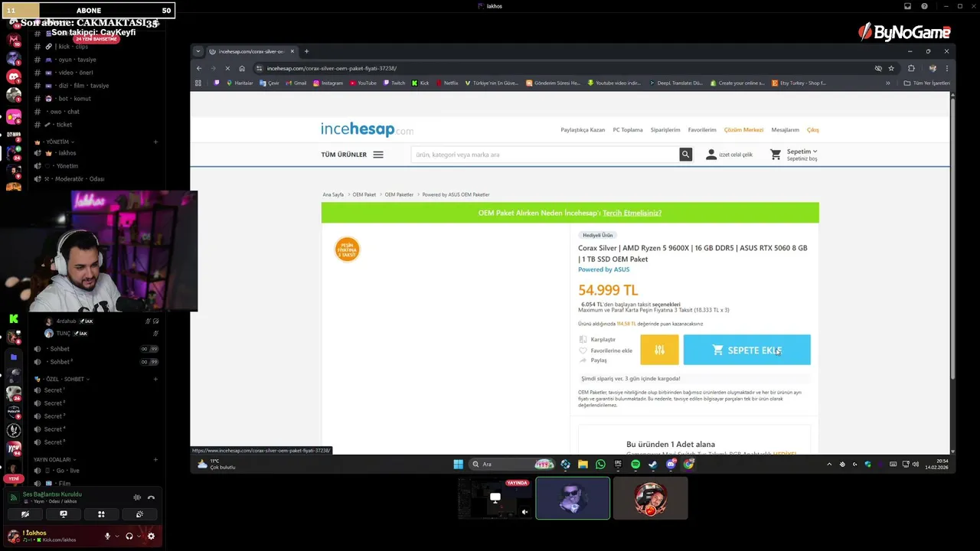Click the Paylaş share option
This screenshot has height=551, width=980.
(x=593, y=360)
